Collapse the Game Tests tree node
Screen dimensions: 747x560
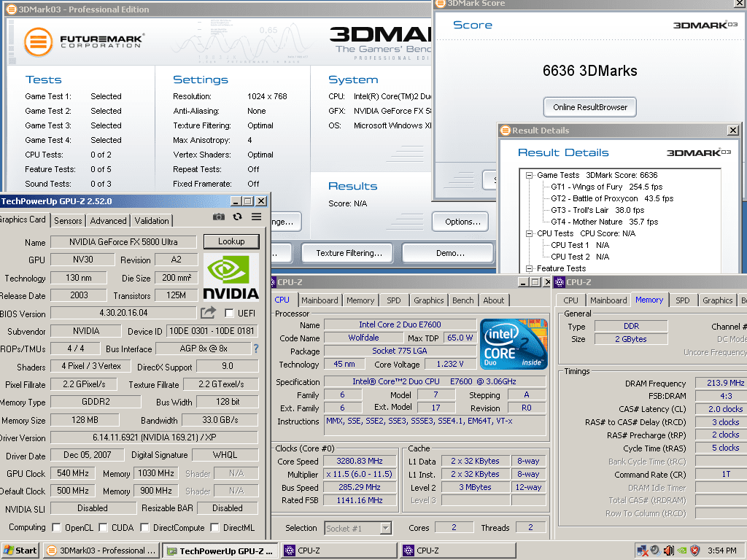click(529, 175)
